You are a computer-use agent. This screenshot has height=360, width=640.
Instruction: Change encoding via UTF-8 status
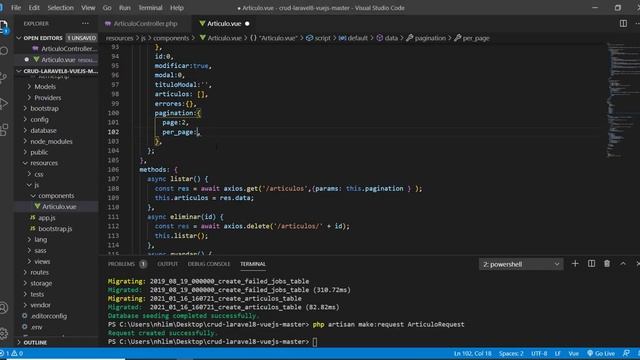539,353
